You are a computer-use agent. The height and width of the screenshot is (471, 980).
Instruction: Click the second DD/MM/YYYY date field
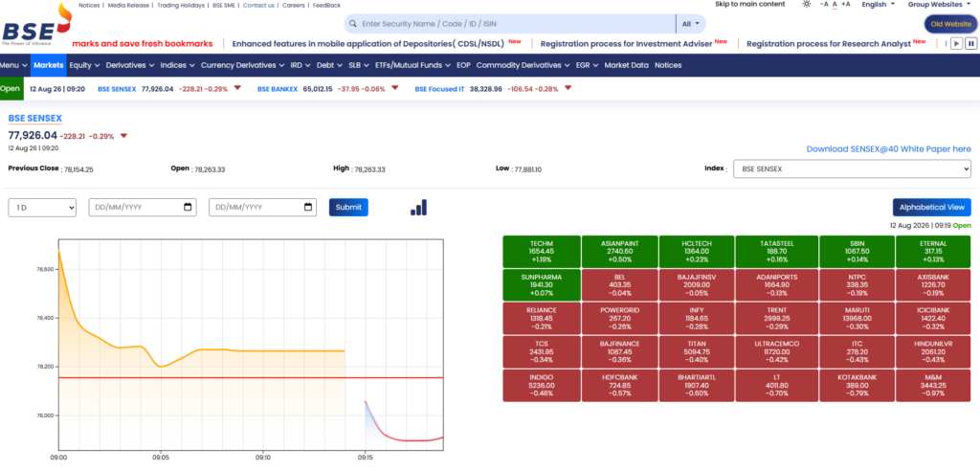tap(262, 207)
